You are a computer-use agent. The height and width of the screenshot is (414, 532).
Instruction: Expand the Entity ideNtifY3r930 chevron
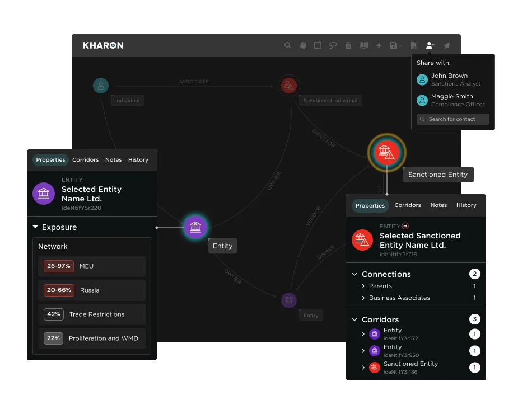(363, 351)
